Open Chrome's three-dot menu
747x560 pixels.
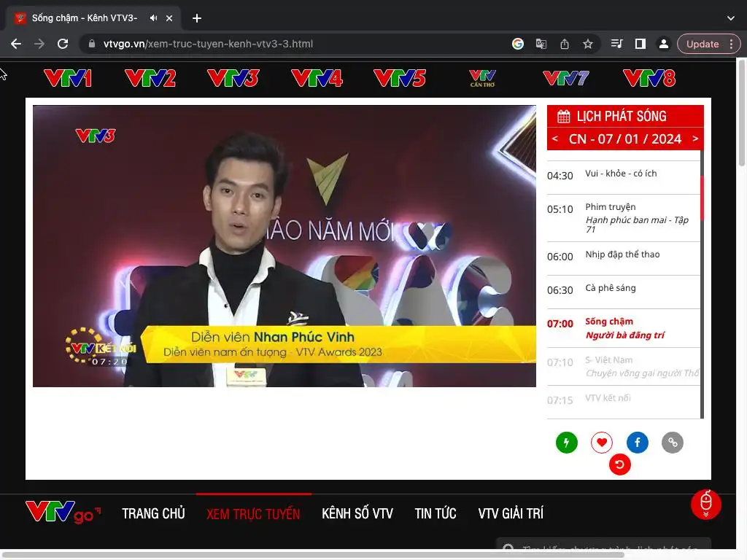[731, 44]
